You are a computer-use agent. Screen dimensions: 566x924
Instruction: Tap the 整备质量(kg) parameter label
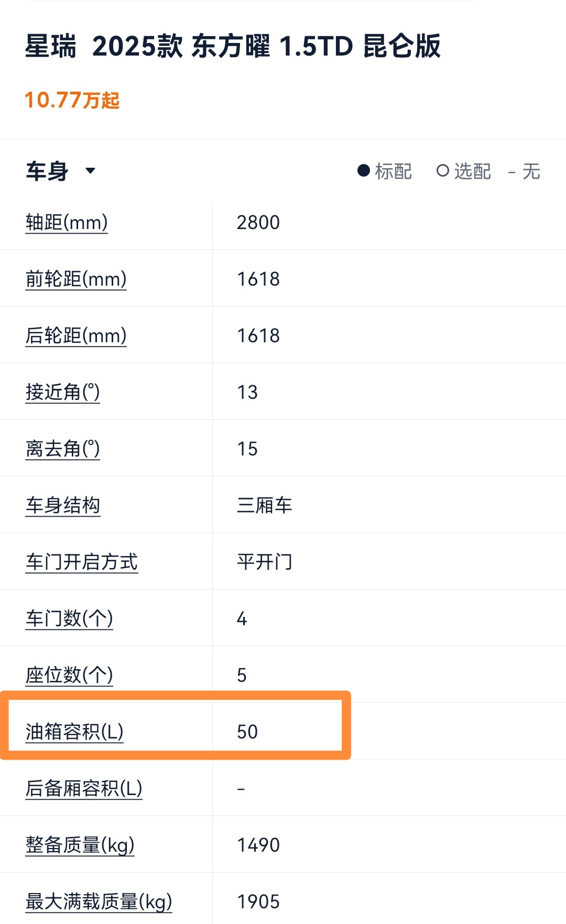click(80, 845)
